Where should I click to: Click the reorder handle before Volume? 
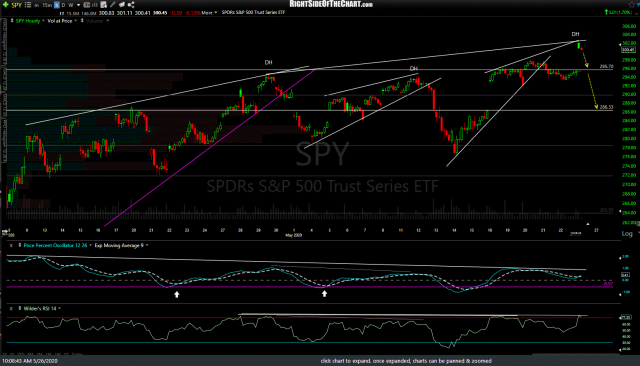click(x=82, y=21)
